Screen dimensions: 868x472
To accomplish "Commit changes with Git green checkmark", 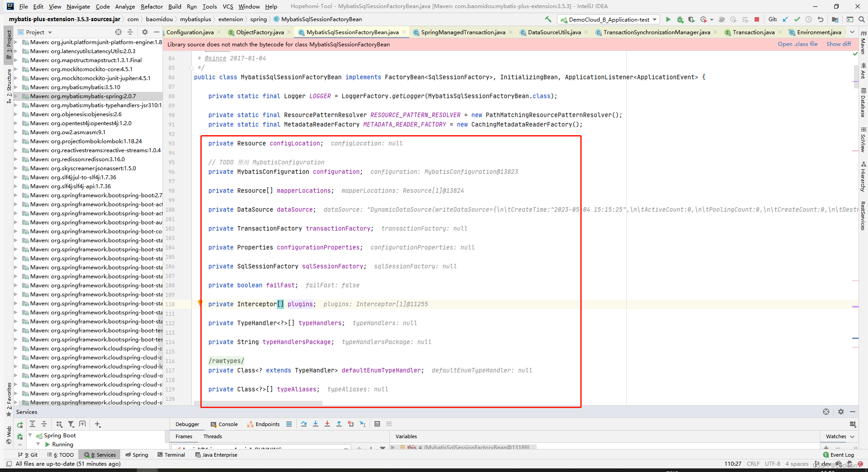I will tap(797, 19).
